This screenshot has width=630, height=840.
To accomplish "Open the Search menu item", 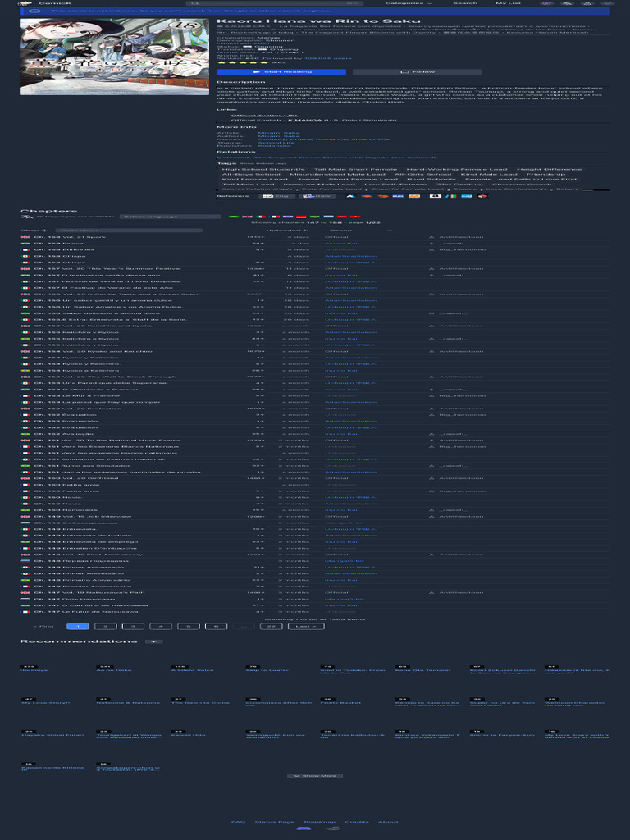I will [465, 3].
